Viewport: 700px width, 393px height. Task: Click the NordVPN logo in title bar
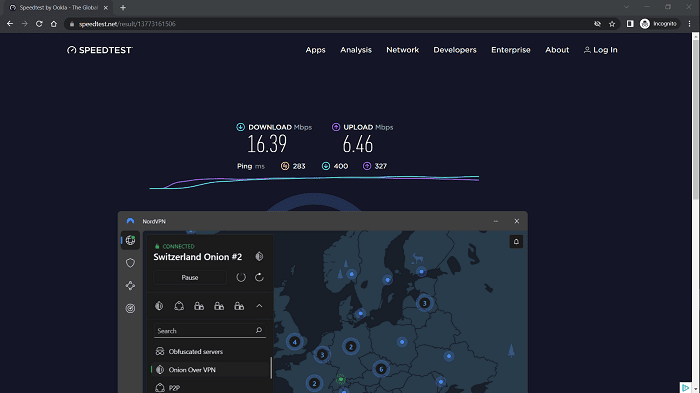pyautogui.click(x=130, y=221)
